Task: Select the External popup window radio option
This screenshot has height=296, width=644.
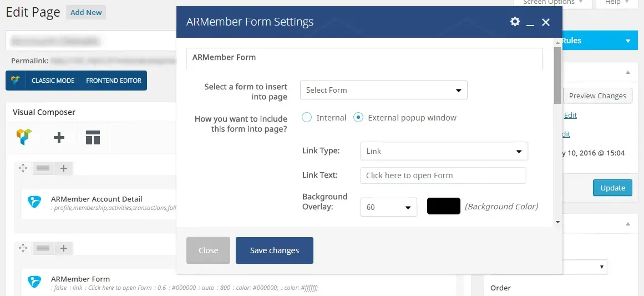Action: 358,118
